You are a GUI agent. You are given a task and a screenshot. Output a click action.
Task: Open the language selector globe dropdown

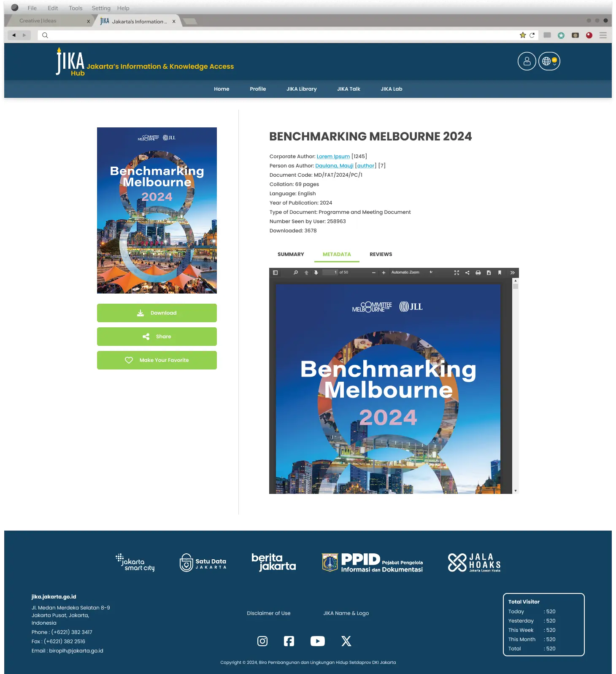click(549, 61)
